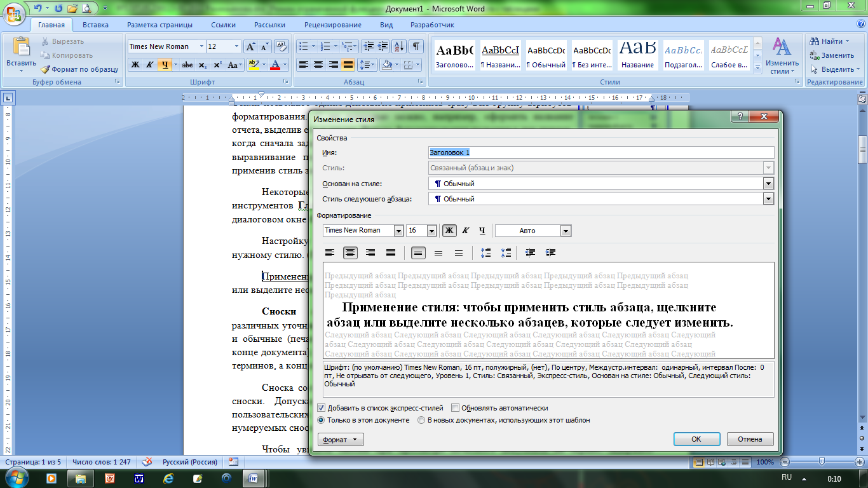The image size is (868, 488).
Task: Toggle bold (Ж) in style dialog
Action: pos(449,231)
